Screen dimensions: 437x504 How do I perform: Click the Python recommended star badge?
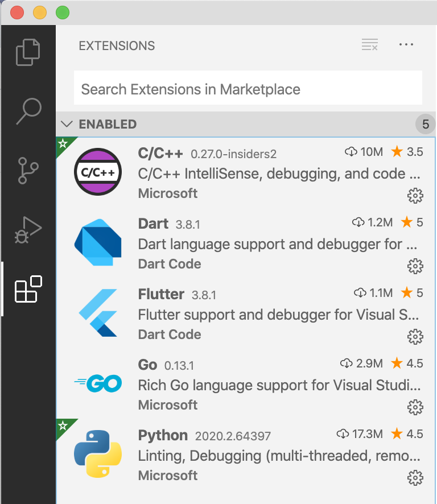63,425
